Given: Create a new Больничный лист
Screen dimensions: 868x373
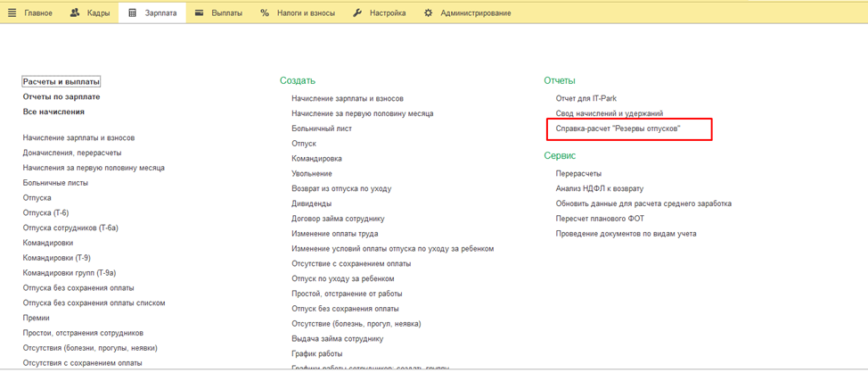Looking at the screenshot, I should click(x=321, y=128).
